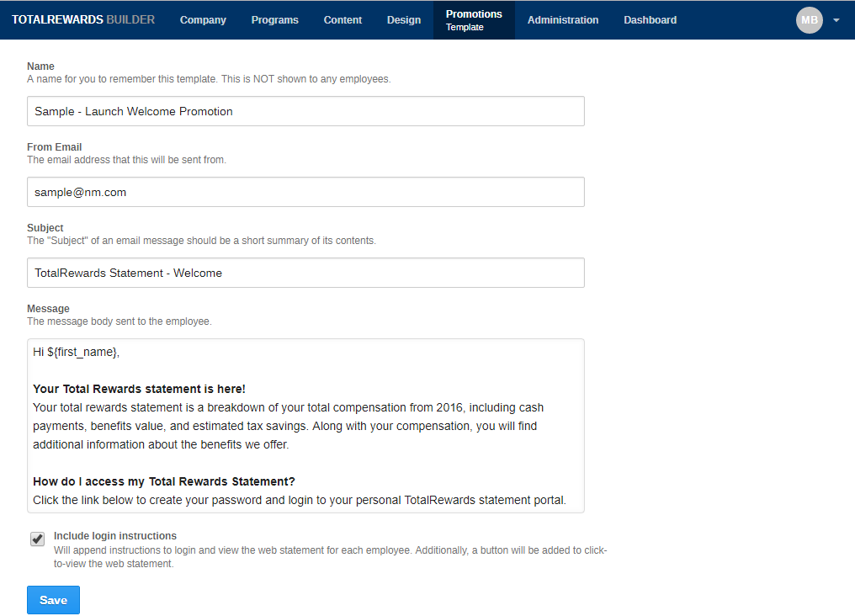
Task: Select the Promotions Template tab
Action: click(474, 20)
